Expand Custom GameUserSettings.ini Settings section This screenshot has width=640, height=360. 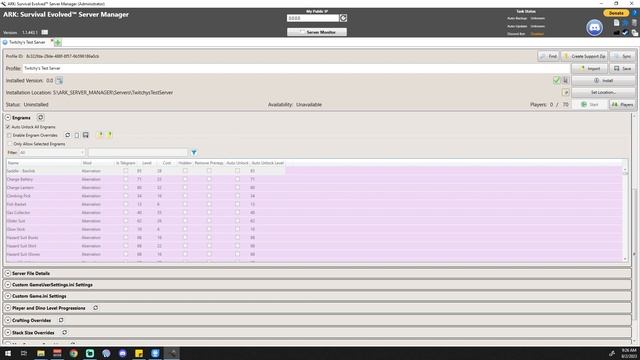pyautogui.click(x=8, y=284)
